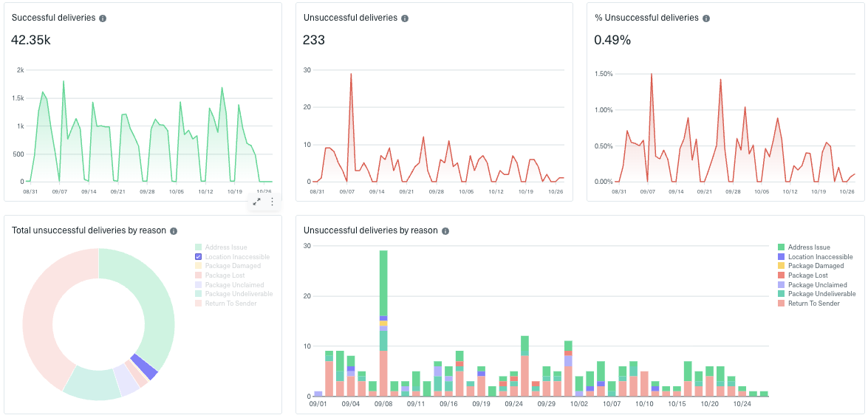Select the highlighted Location Inaccessible donut slice
The image size is (868, 418).
point(145,367)
